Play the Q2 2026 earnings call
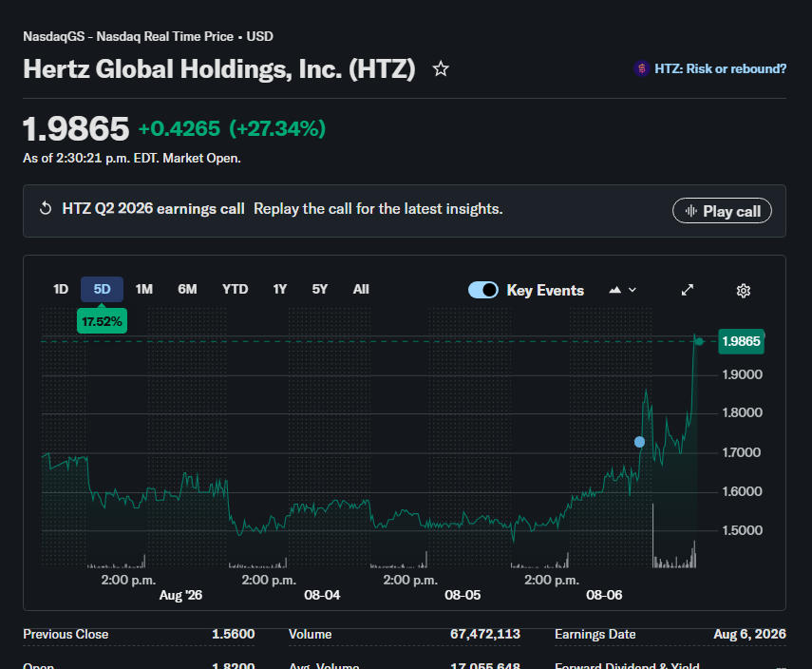 tap(722, 211)
